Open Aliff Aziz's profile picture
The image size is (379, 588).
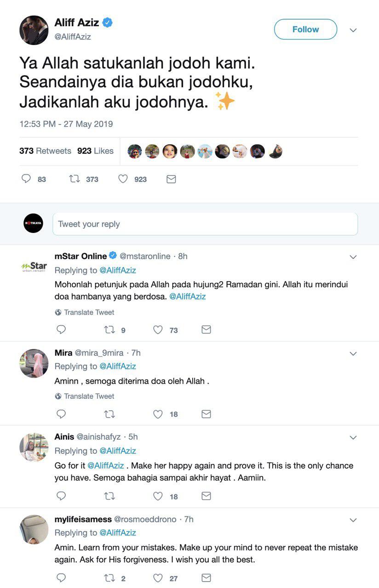click(34, 30)
